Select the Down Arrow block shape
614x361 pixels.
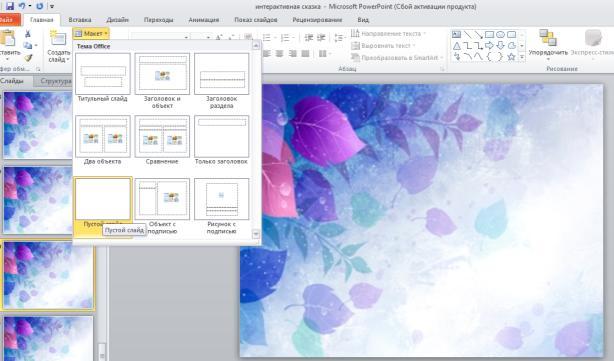pyautogui.click(x=500, y=46)
